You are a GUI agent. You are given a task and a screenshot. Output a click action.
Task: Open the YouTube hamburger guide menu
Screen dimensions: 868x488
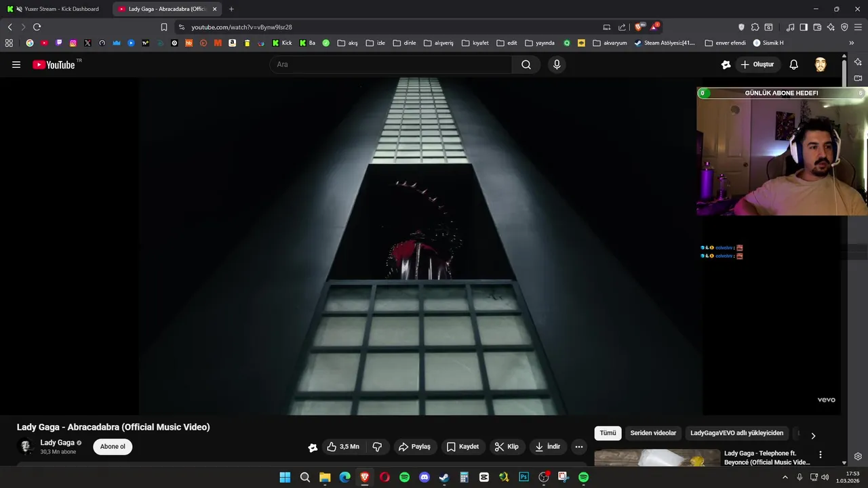coord(16,64)
